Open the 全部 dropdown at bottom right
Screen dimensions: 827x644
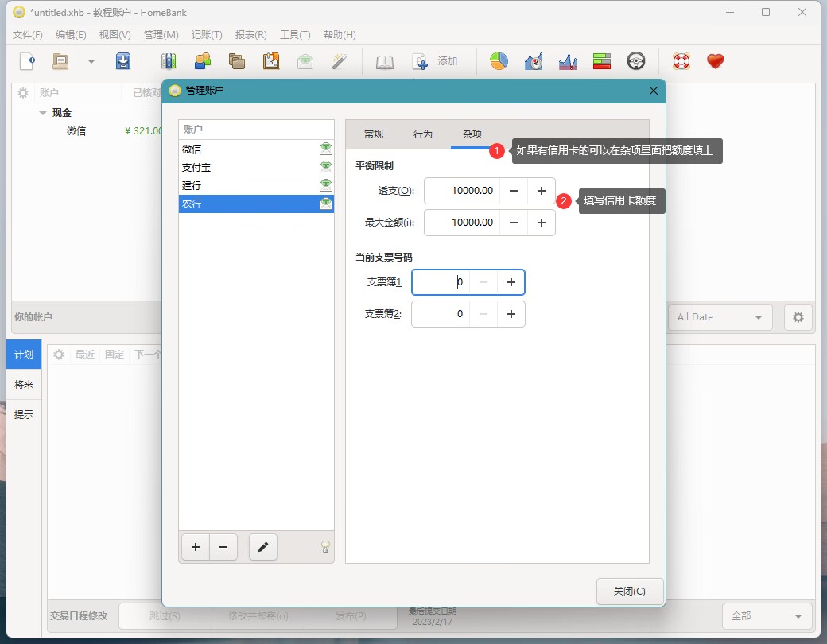click(x=767, y=616)
